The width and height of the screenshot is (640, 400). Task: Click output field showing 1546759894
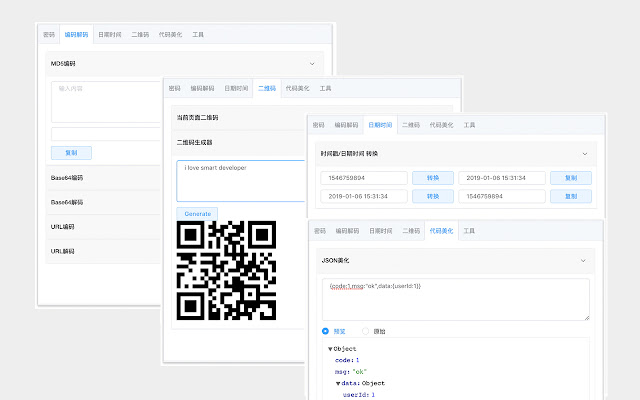coord(502,196)
